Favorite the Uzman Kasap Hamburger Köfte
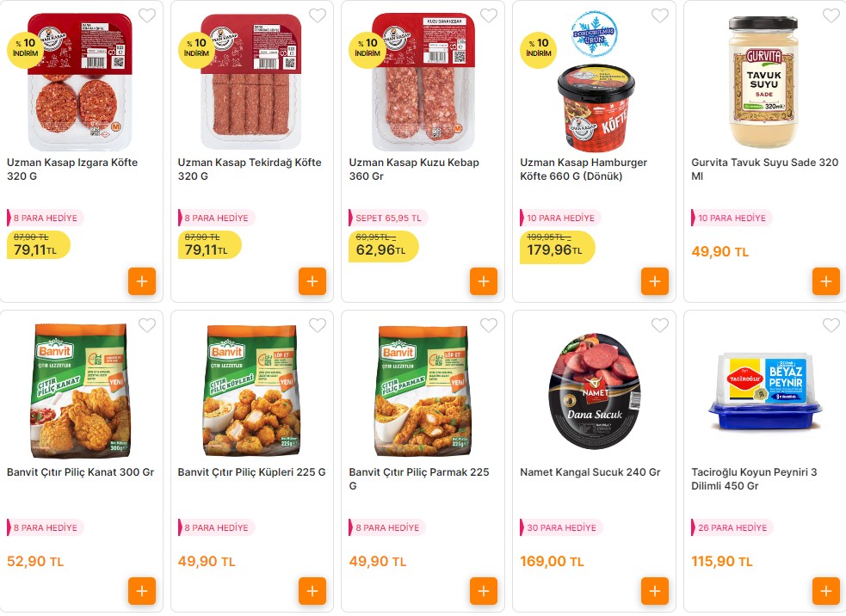This screenshot has width=846, height=616. point(660,15)
